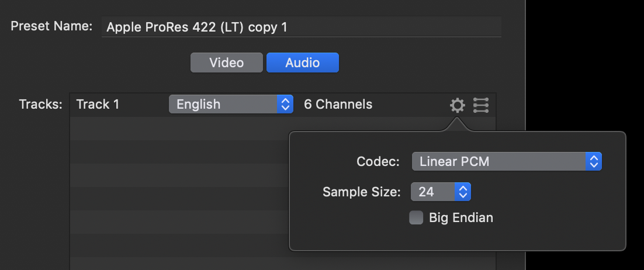Image resolution: width=644 pixels, height=270 pixels.
Task: Click the channel layout icon beside the gear
Action: point(480,105)
